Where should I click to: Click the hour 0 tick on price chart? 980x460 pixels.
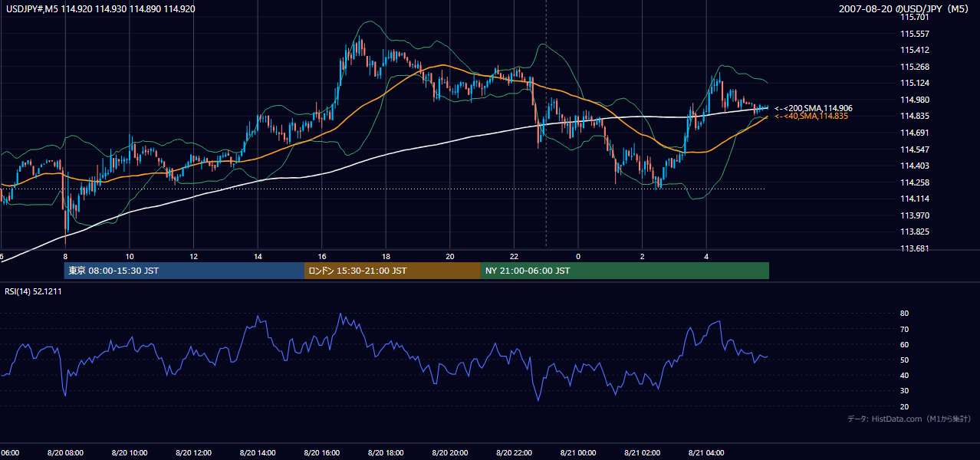pyautogui.click(x=578, y=257)
